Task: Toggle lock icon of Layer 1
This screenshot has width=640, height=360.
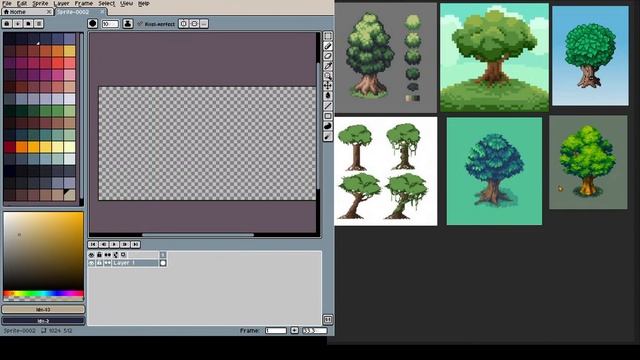Action: [x=99, y=263]
